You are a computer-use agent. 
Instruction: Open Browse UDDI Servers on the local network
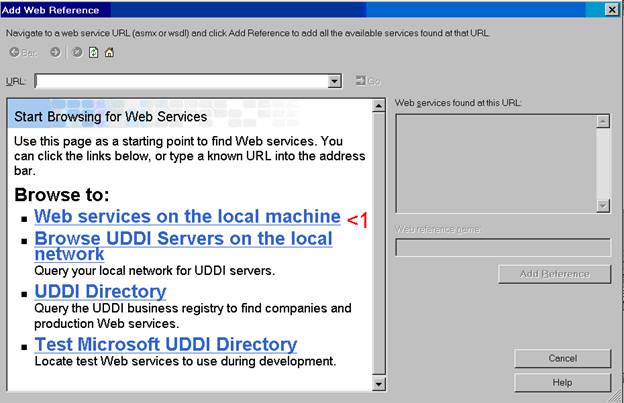(x=183, y=239)
